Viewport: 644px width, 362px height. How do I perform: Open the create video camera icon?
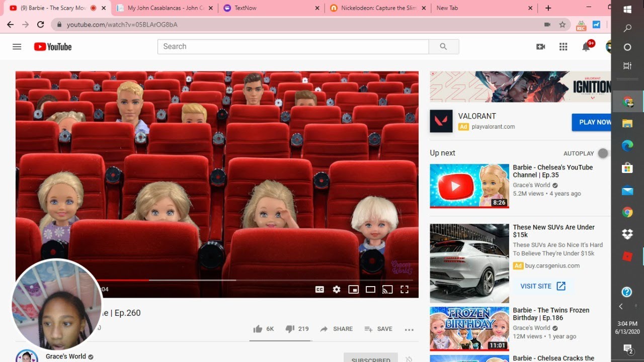click(x=541, y=47)
